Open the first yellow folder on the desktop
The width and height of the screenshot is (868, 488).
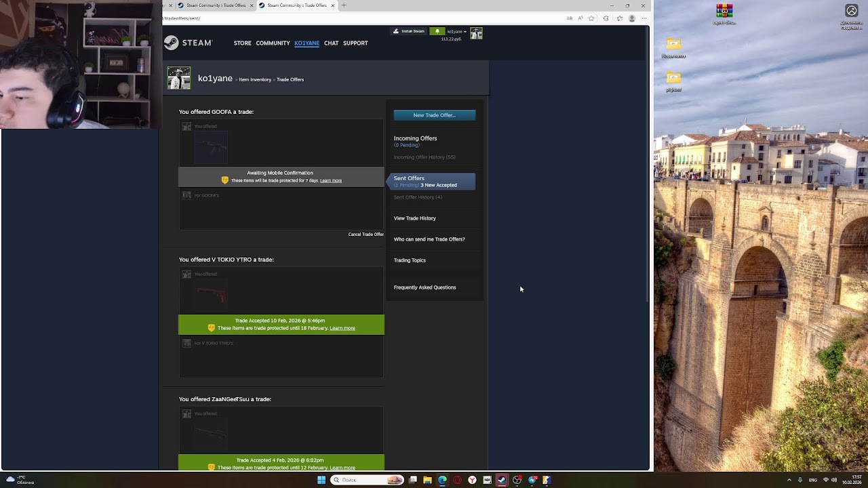673,47
